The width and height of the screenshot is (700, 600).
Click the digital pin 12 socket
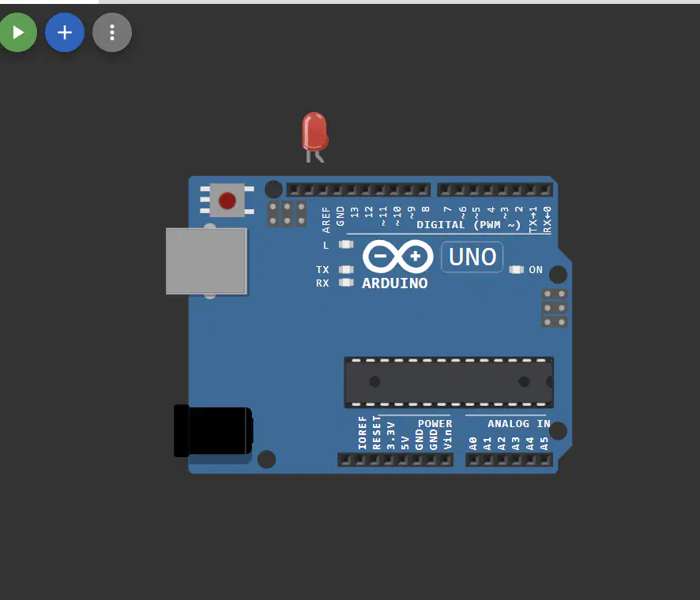pos(365,190)
